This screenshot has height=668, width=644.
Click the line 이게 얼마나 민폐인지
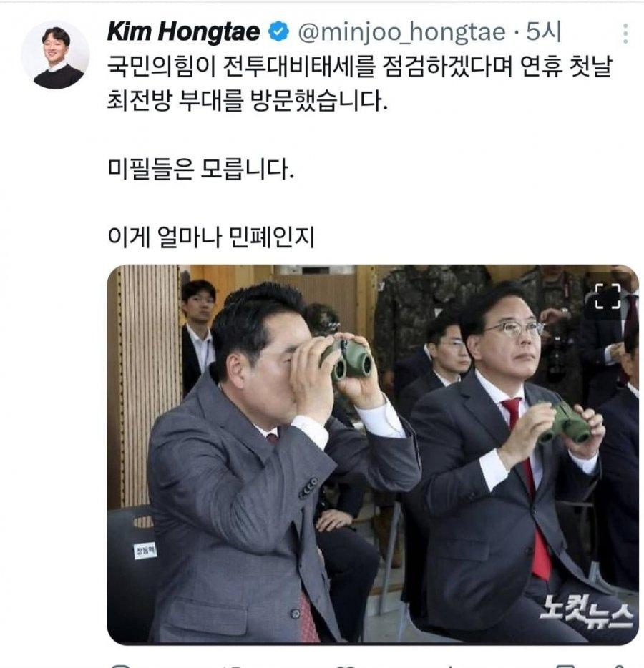click(x=211, y=237)
